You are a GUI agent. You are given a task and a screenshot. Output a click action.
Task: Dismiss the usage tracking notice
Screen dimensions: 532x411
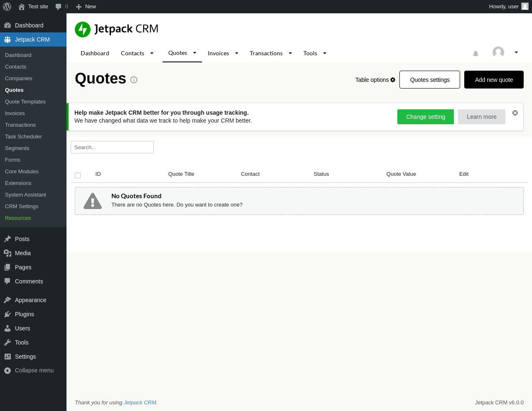tap(515, 113)
